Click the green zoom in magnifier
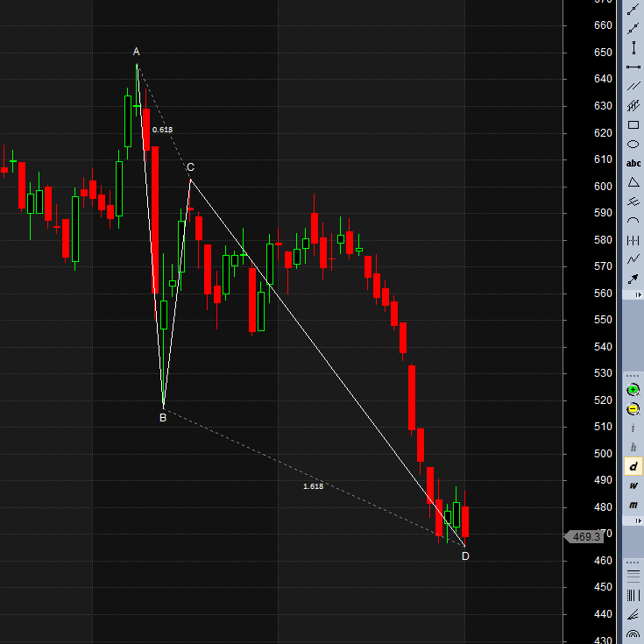The image size is (644, 644). click(633, 389)
